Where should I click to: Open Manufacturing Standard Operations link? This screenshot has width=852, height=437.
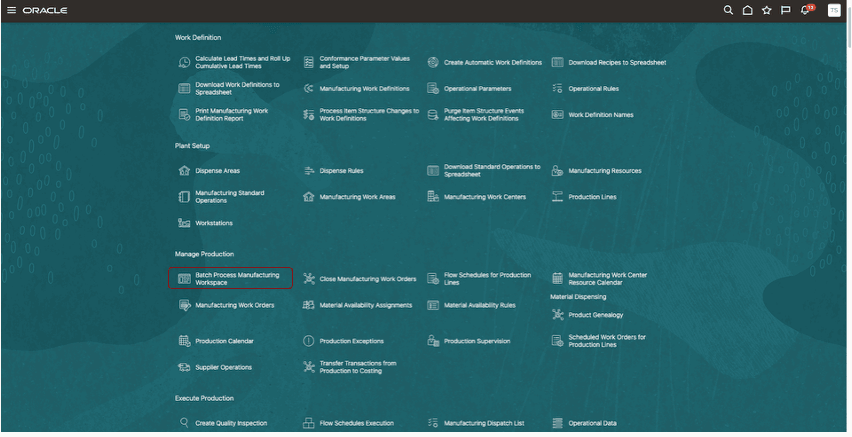(229, 197)
